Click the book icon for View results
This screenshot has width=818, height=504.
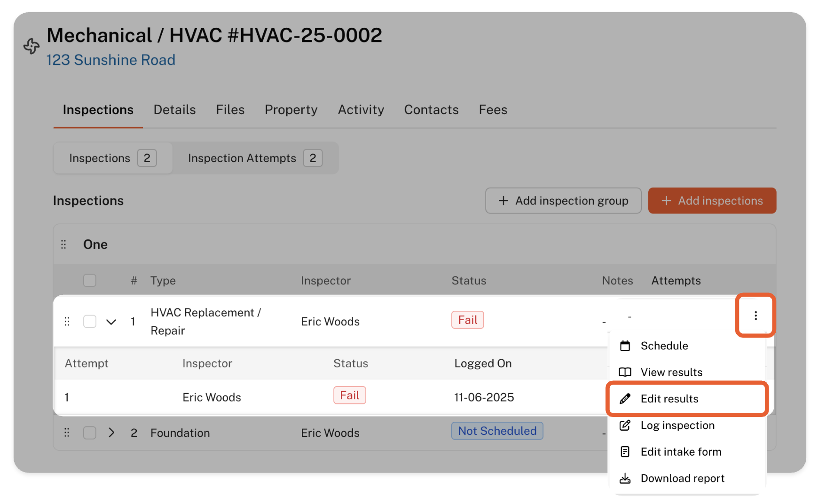point(625,372)
